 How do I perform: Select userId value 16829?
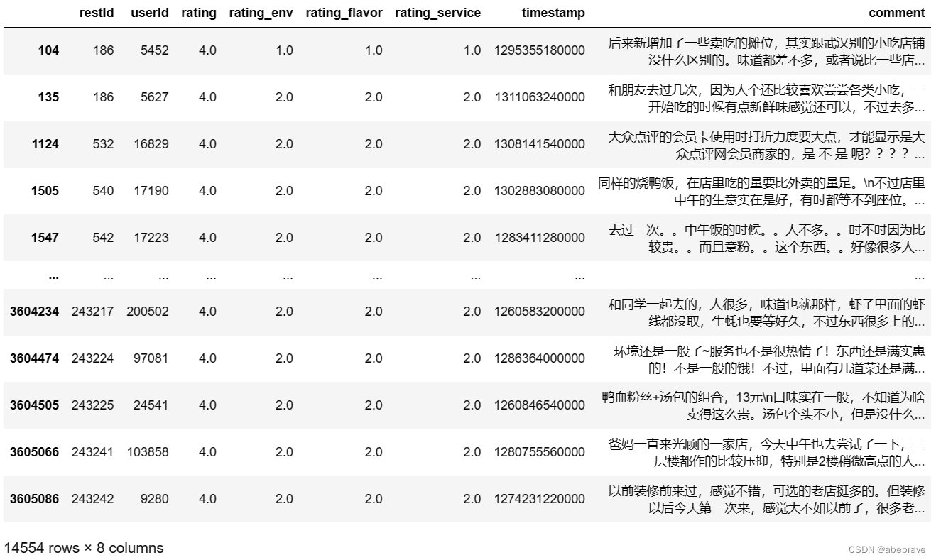152,144
